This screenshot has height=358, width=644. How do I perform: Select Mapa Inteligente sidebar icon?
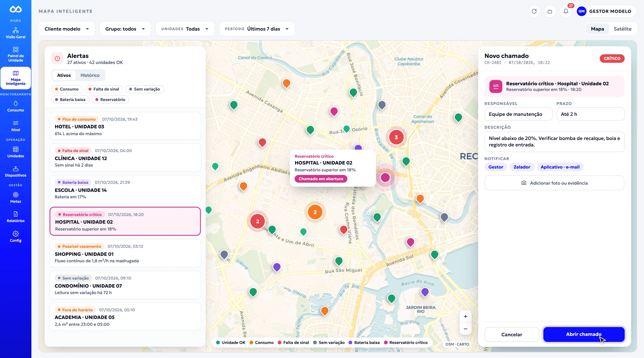[16, 78]
